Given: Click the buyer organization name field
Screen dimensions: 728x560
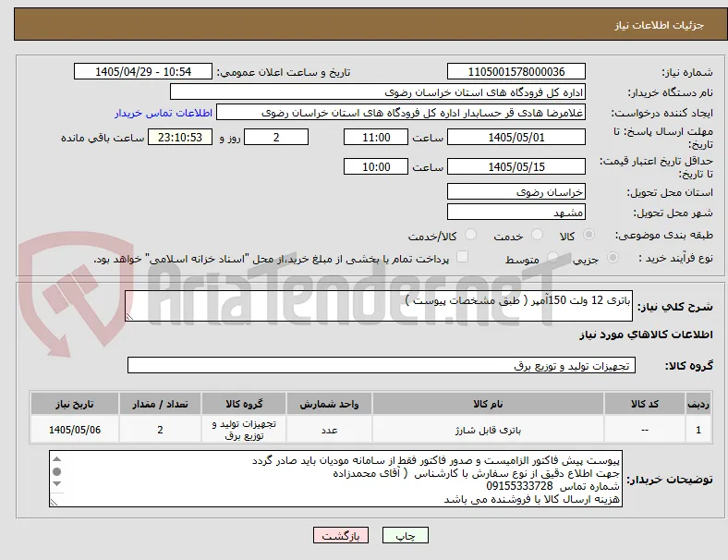Looking at the screenshot, I should point(378,91).
